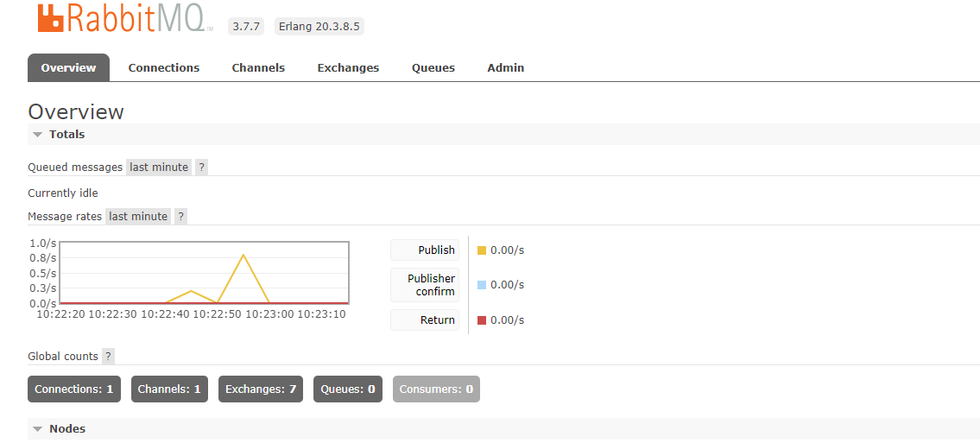This screenshot has height=443, width=980.
Task: Click the 10:22:50 chart time label
Action: tap(218, 314)
